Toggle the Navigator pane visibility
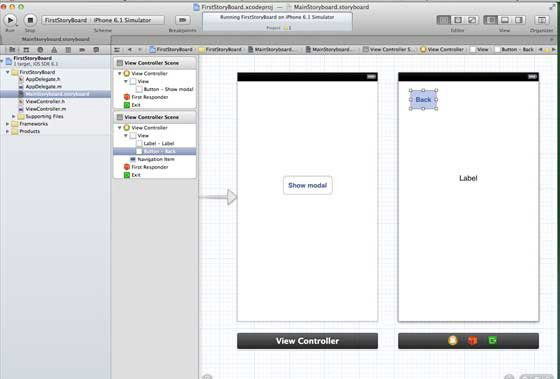Screen dimensions: 560x379 pyautogui.click(x=490, y=20)
